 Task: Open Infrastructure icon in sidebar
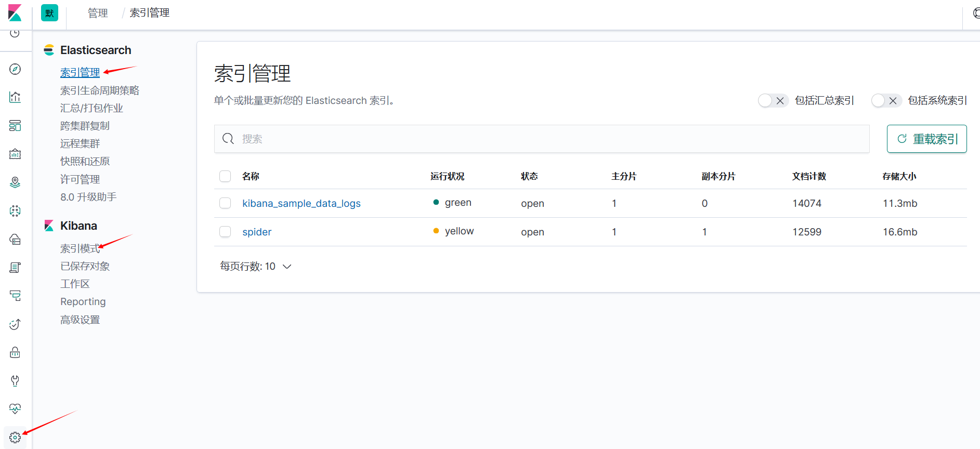pyautogui.click(x=15, y=239)
